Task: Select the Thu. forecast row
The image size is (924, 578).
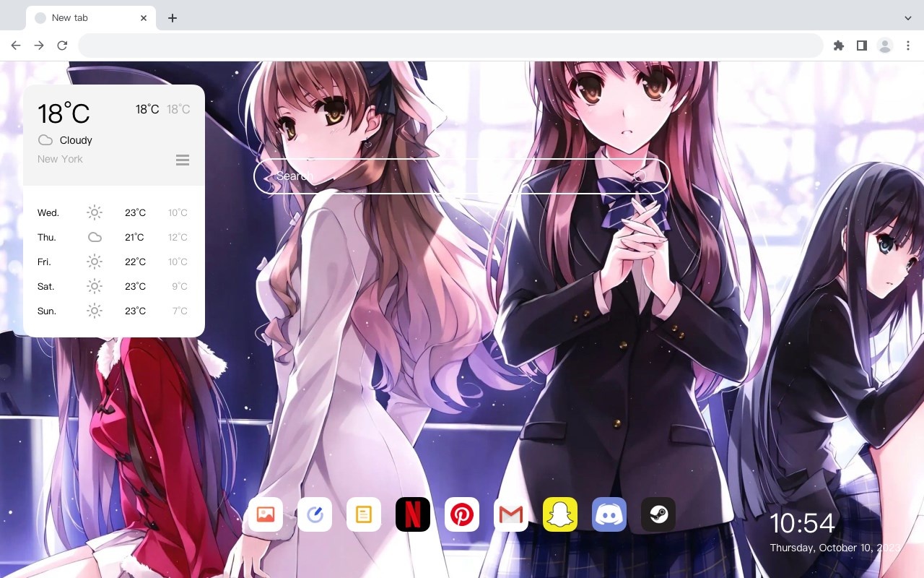Action: pyautogui.click(x=113, y=237)
